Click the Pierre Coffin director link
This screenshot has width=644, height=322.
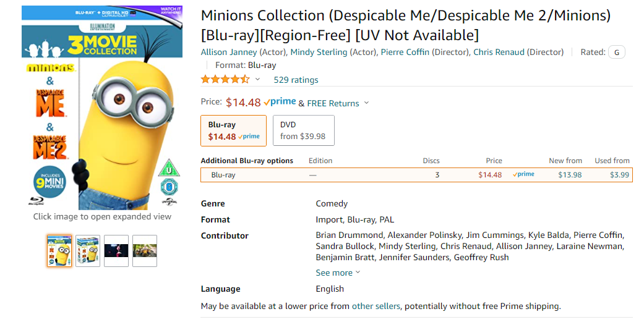point(405,52)
